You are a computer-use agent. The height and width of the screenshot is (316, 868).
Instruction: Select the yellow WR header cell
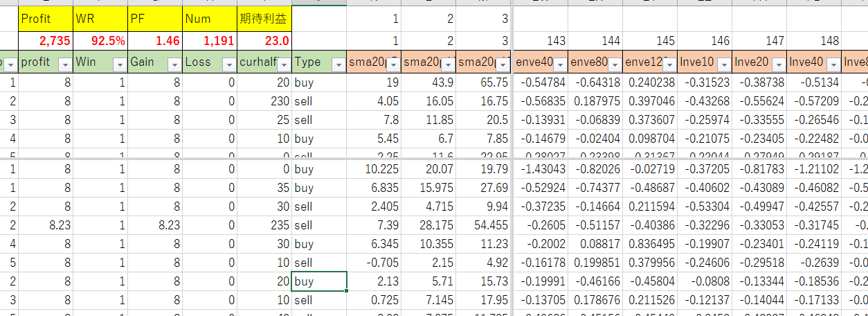click(100, 17)
